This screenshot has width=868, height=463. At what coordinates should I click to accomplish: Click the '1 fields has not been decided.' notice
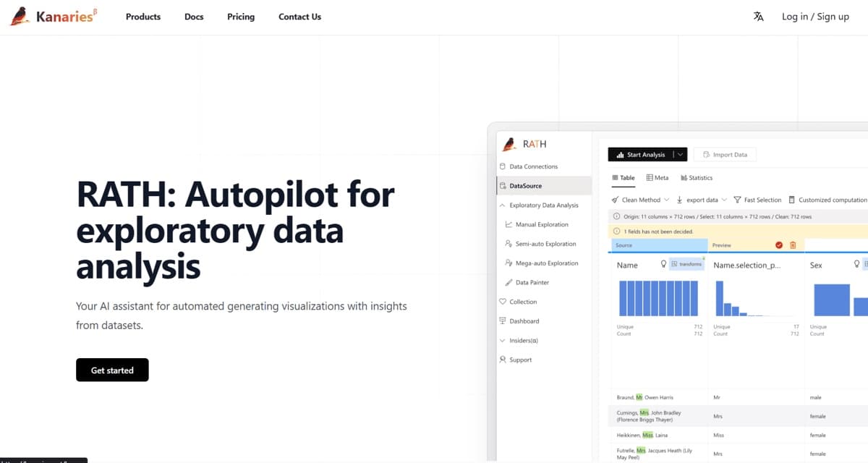click(738, 231)
